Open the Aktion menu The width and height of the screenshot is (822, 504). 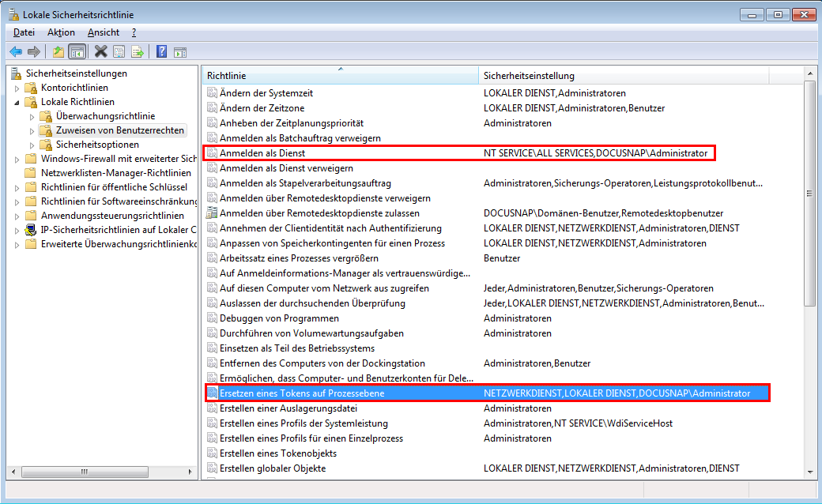(x=61, y=32)
